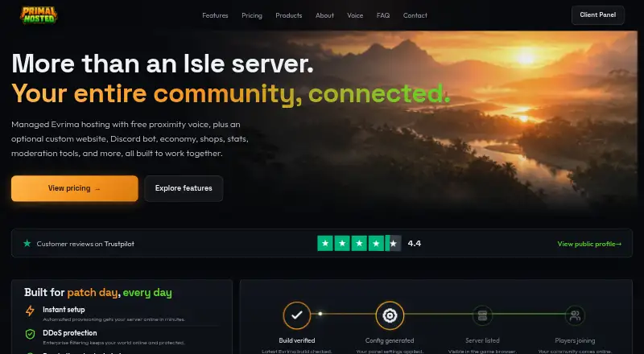644x354 pixels.
Task: Click the Build verified label
Action: tap(297, 340)
